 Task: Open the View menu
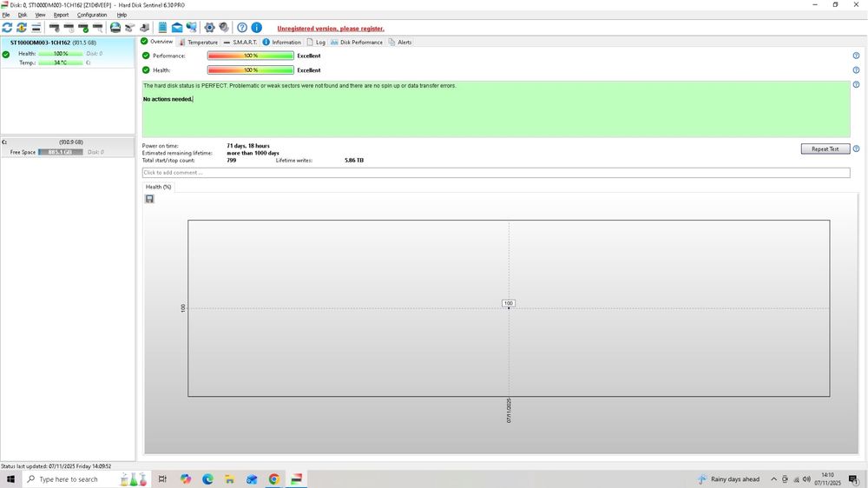pos(40,15)
